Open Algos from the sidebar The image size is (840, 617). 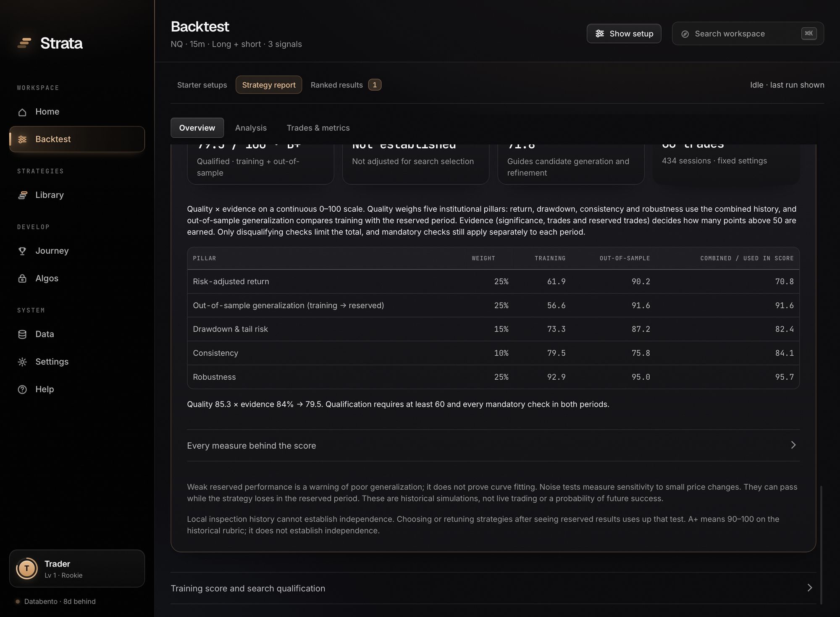point(77,279)
